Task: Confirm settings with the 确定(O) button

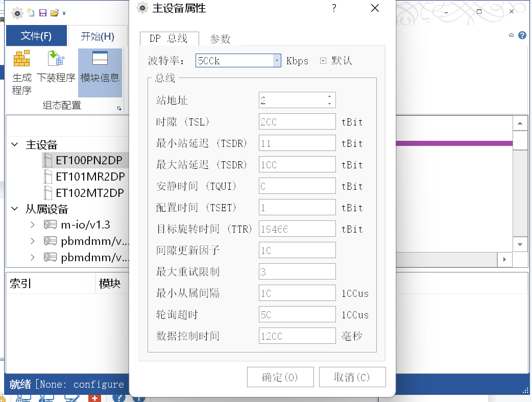Action: pyautogui.click(x=280, y=376)
